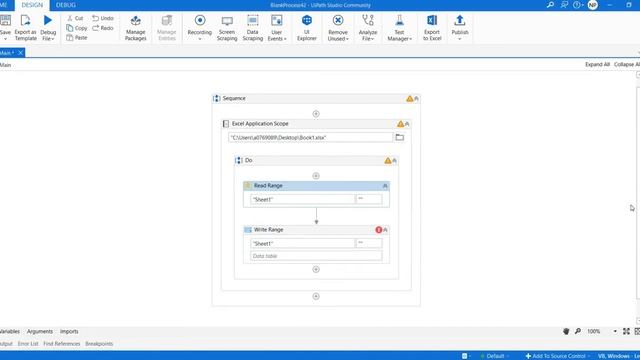Viewport: 640px width, 360px height.
Task: Click the fit to screen icon
Action: [x=626, y=331]
